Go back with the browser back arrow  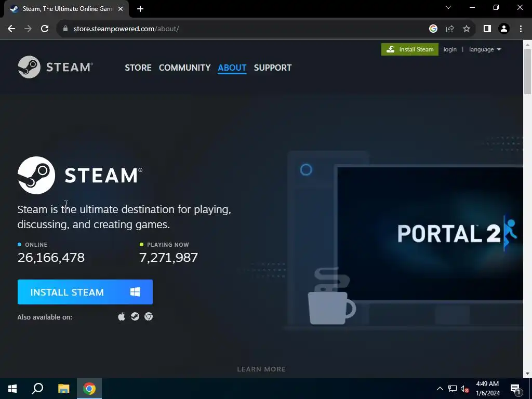pos(11,29)
